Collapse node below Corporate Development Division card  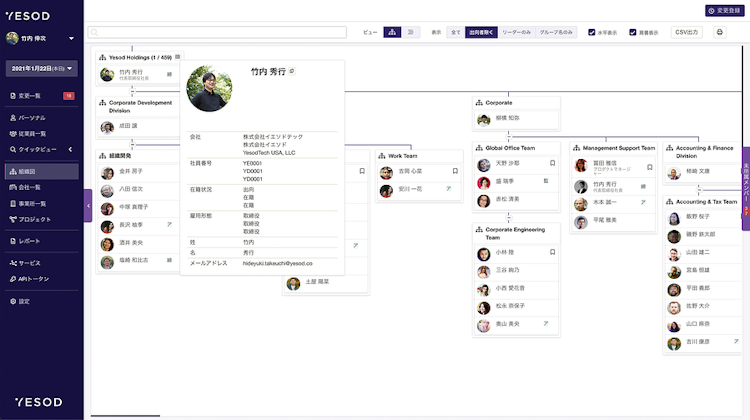[x=132, y=144]
